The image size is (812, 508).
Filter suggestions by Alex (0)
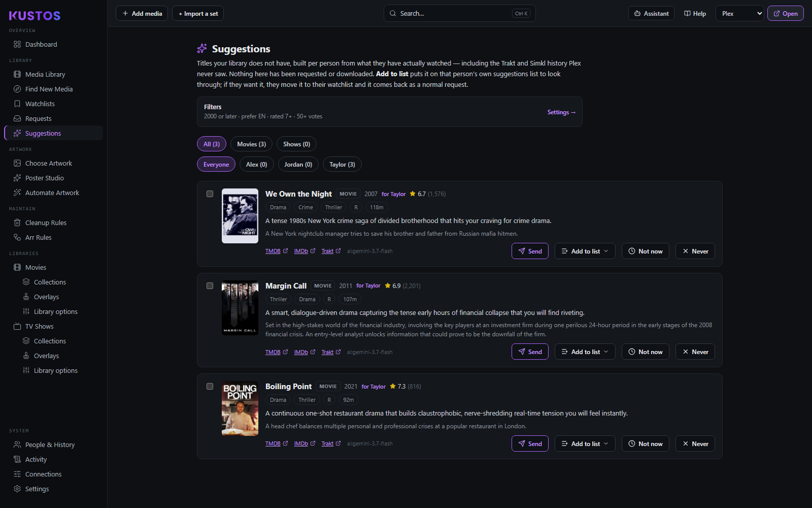coord(256,164)
